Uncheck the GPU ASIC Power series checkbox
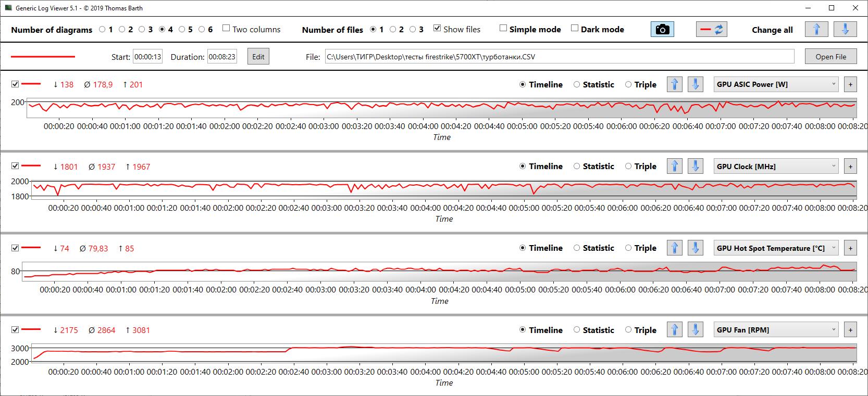This screenshot has width=868, height=396. pyautogui.click(x=15, y=84)
